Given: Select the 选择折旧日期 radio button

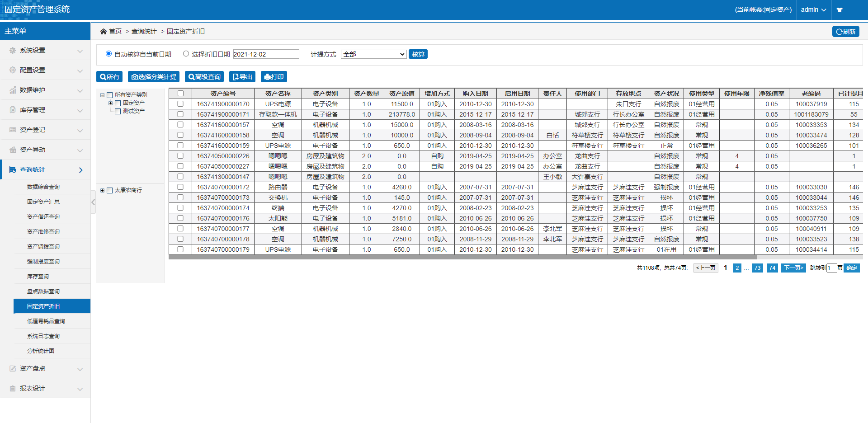Looking at the screenshot, I should point(186,54).
